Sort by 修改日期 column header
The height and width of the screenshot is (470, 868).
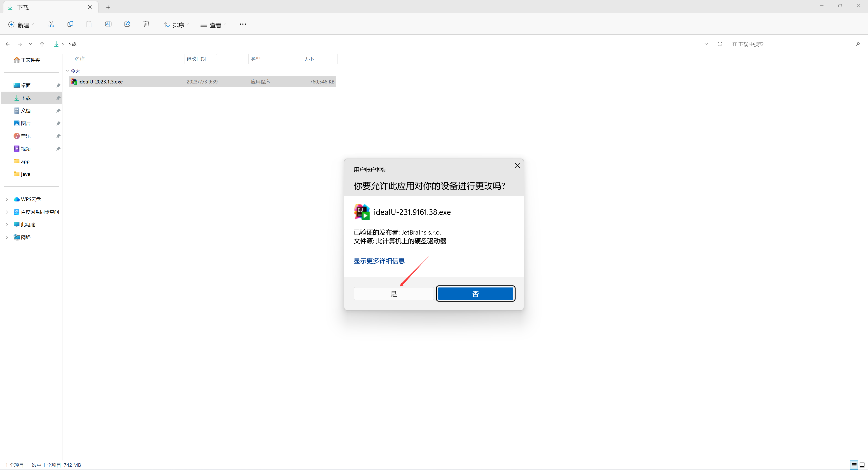tap(196, 59)
